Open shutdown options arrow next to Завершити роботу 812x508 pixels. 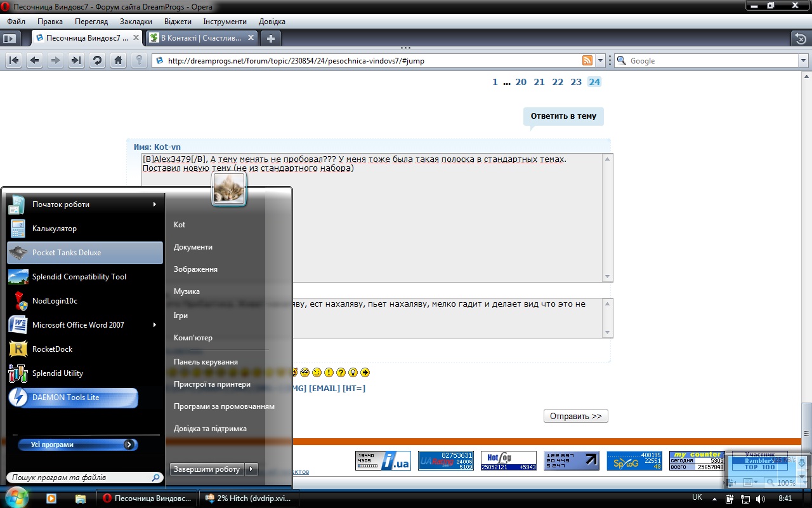click(251, 469)
